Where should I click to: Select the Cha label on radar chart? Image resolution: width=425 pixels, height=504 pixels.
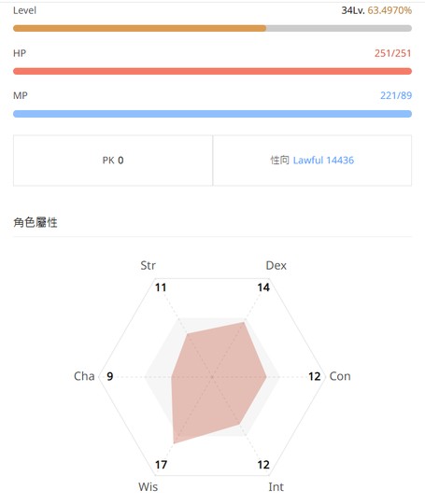pos(84,376)
